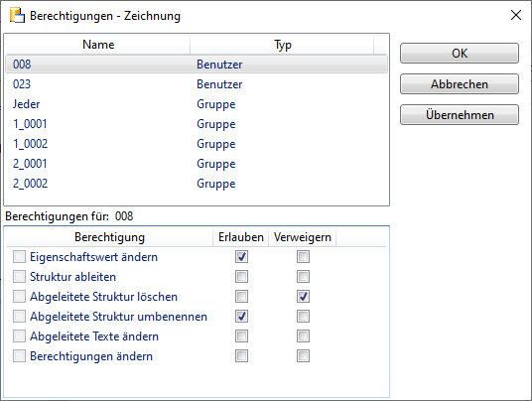Tick Erlauben for Abgeleitete Texte ändern

(x=241, y=336)
